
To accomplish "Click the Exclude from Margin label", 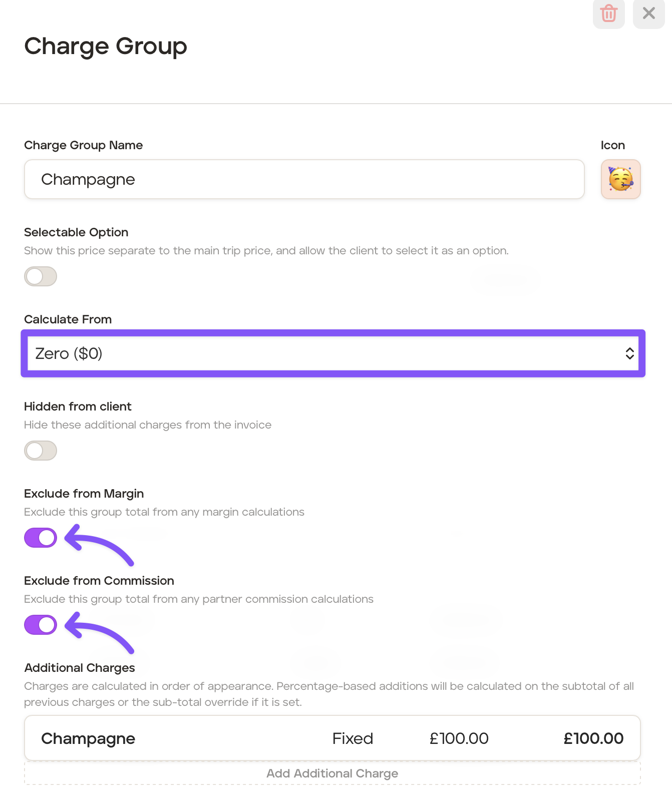I will point(84,494).
